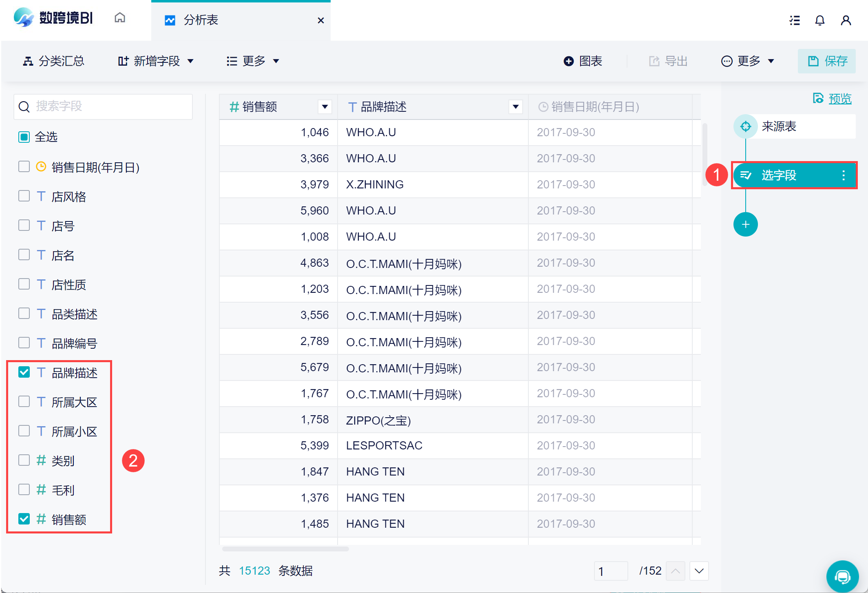The height and width of the screenshot is (593, 868).
Task: Click the round plus add-step button
Action: (745, 224)
